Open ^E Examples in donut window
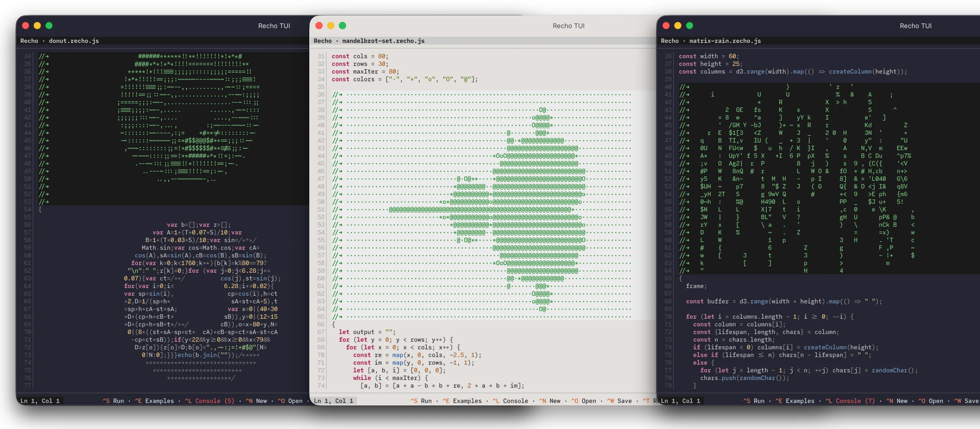The width and height of the screenshot is (980, 429). (154, 401)
